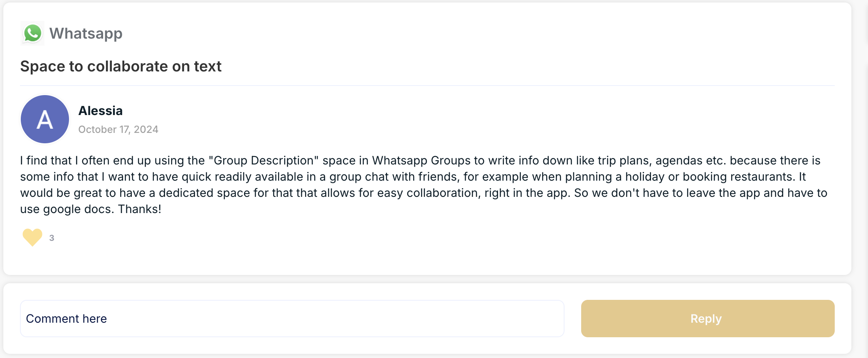
Task: Click the green WhatsApp logo icon
Action: 32,33
